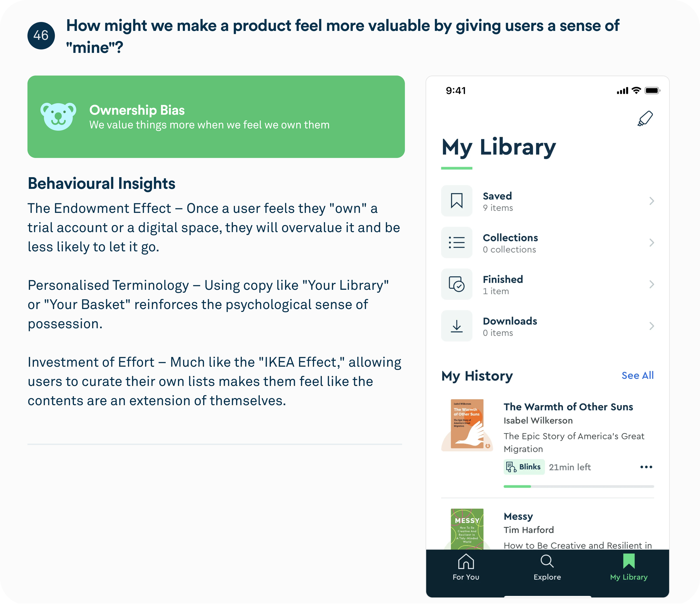The image size is (700, 605).
Task: Click the reading progress bar
Action: (578, 486)
